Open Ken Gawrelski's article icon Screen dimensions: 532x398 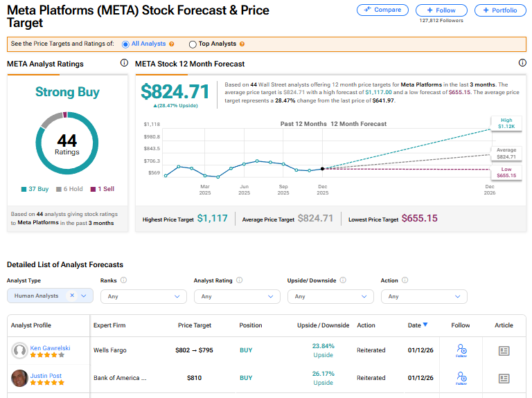pos(504,351)
